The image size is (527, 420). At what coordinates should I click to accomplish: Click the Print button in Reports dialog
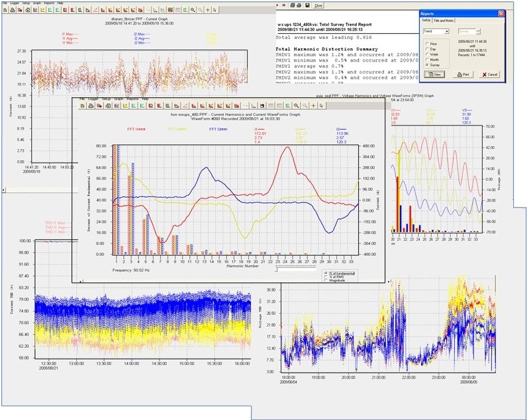(x=463, y=75)
